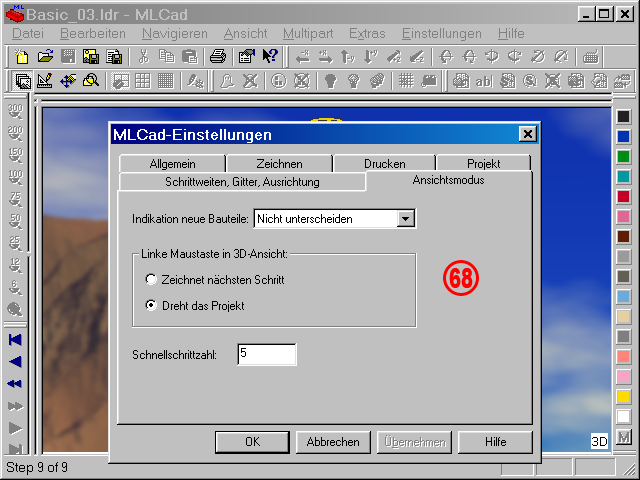The image size is (640, 480).
Task: Open 'Indikation neue Bauteile' dropdown
Action: (405, 219)
